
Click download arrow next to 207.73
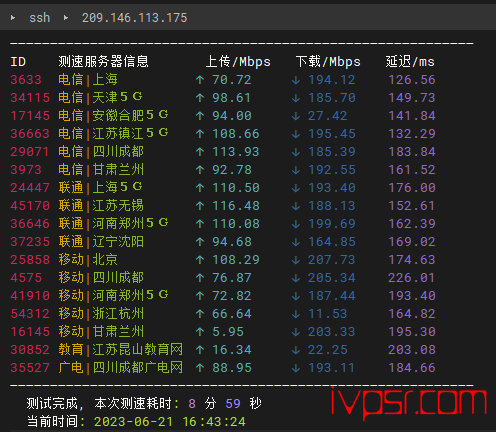tap(296, 260)
